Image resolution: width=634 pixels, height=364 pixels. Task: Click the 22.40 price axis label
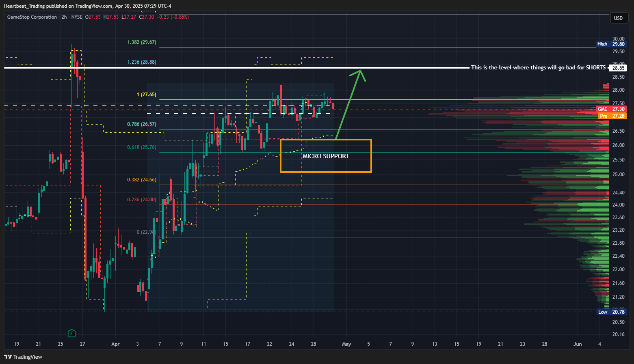click(x=619, y=256)
